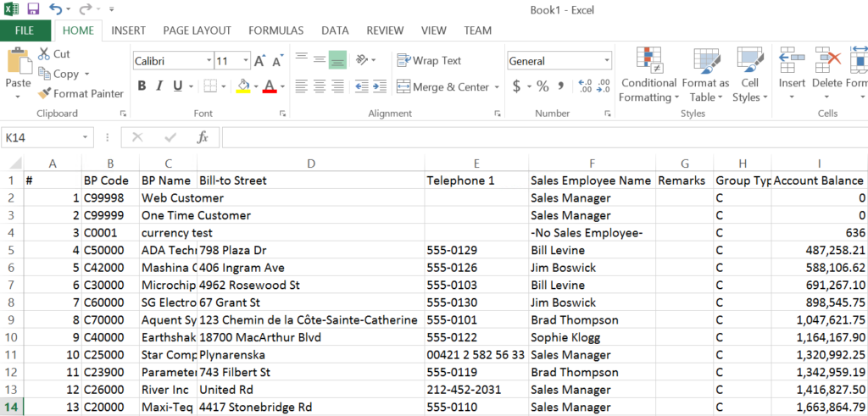
Task: Switch to the PAGE LAYOUT tab
Action: pyautogui.click(x=197, y=31)
